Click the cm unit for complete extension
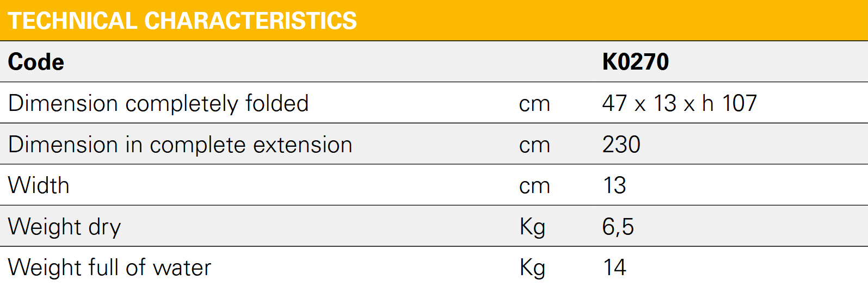 coord(534,145)
